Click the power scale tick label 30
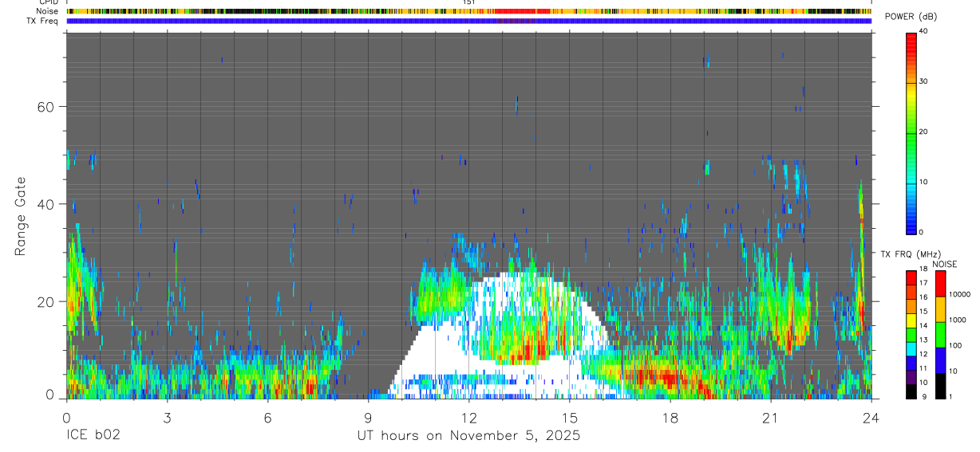The image size is (980, 452). 923,82
